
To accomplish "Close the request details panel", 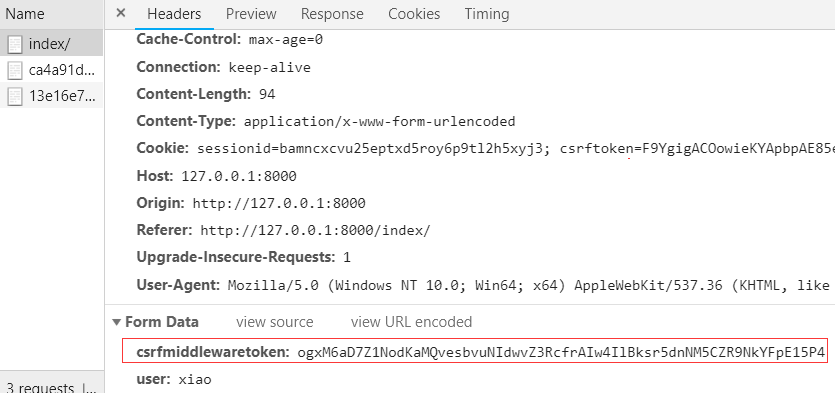I will (121, 13).
